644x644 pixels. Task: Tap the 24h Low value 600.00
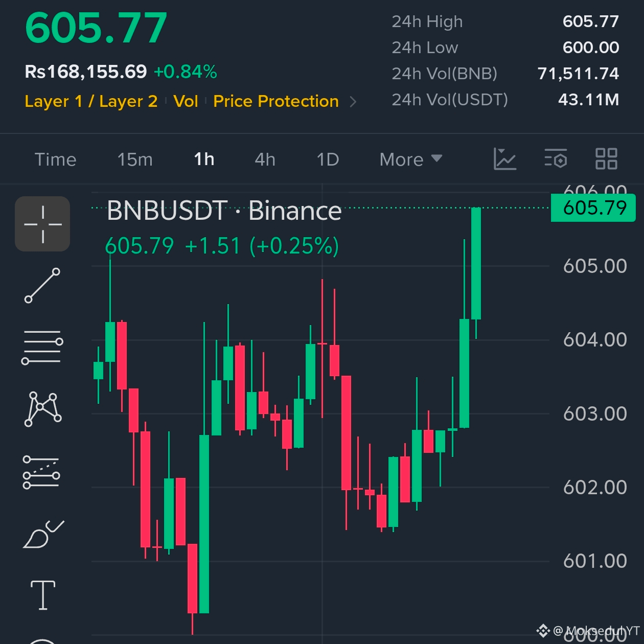click(590, 48)
